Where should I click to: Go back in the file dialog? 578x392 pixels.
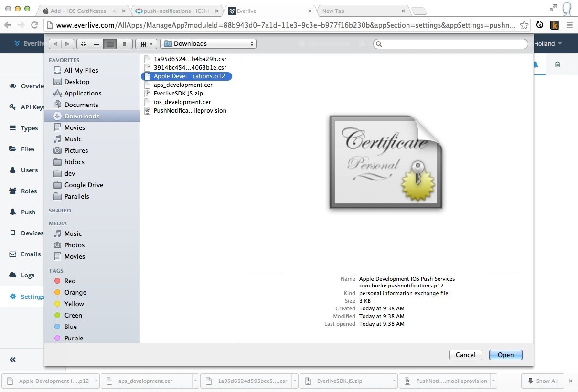55,44
